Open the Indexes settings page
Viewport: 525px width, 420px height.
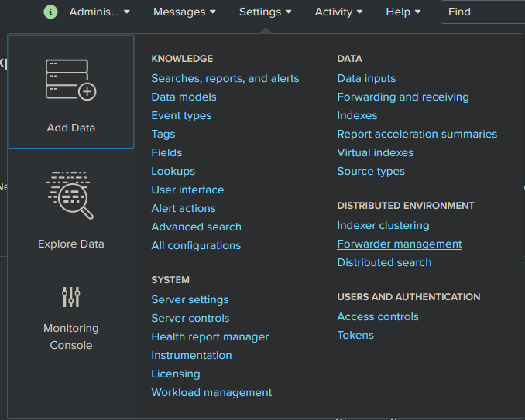(x=357, y=115)
